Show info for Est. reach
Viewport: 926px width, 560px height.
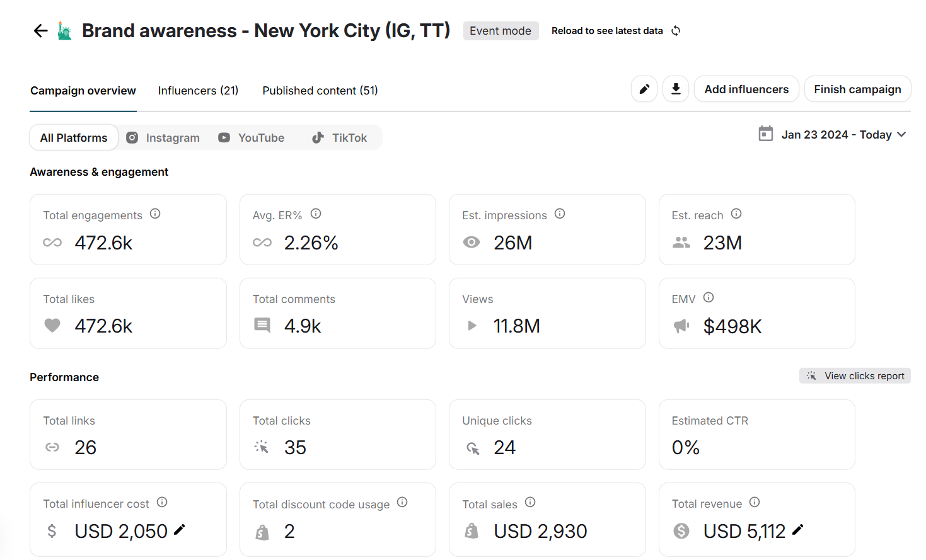pos(736,214)
